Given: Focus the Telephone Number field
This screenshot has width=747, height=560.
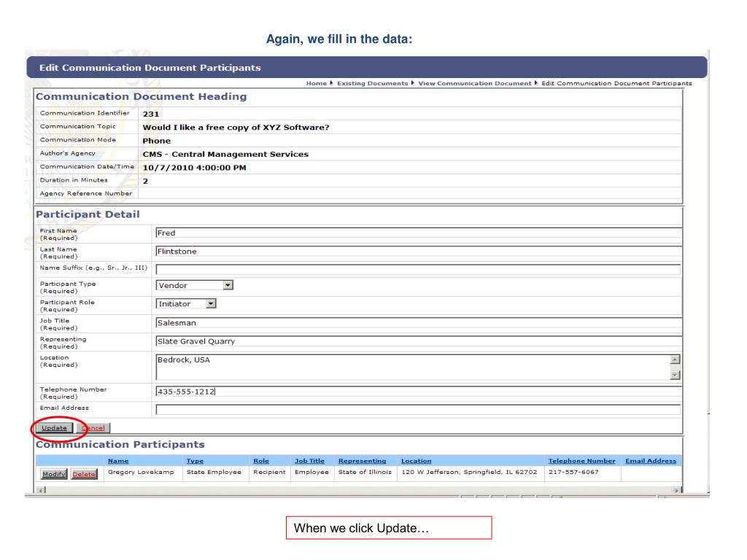Looking at the screenshot, I should pyautogui.click(x=418, y=392).
